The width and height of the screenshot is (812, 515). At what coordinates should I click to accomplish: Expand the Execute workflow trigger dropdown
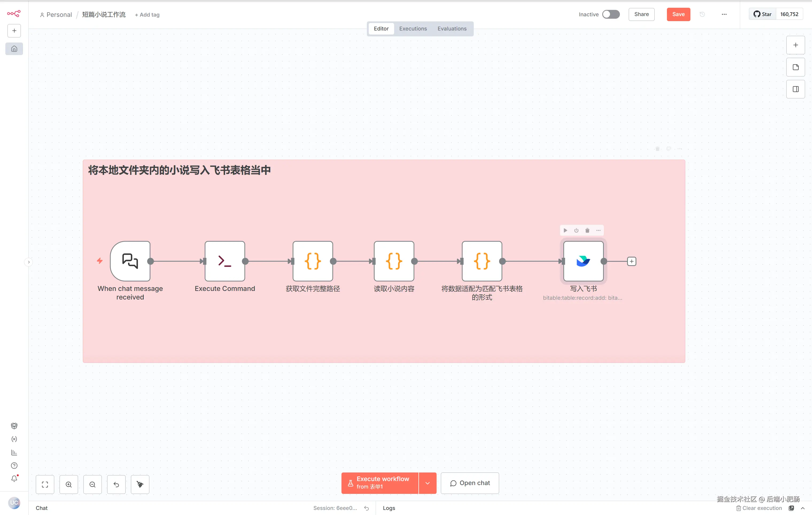[x=427, y=483]
